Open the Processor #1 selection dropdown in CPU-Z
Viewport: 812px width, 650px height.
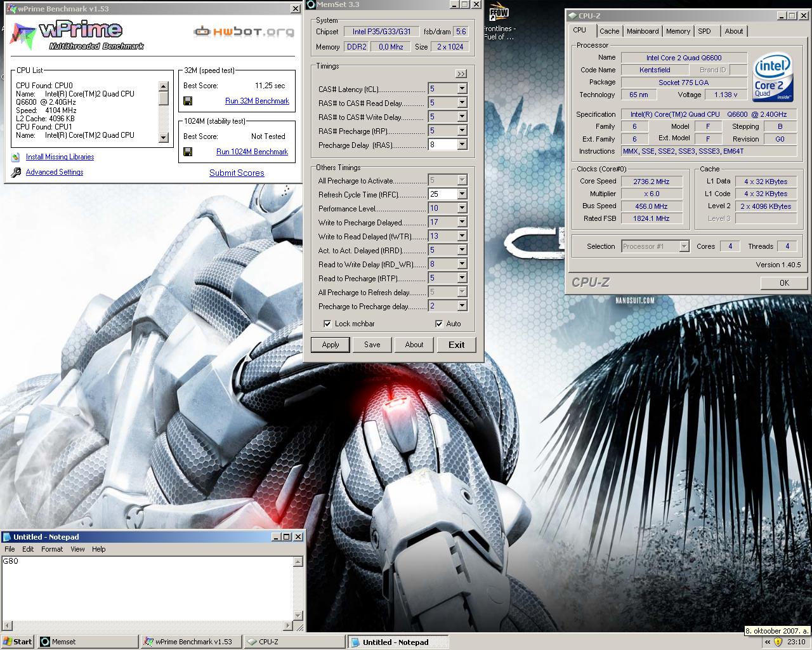[684, 246]
